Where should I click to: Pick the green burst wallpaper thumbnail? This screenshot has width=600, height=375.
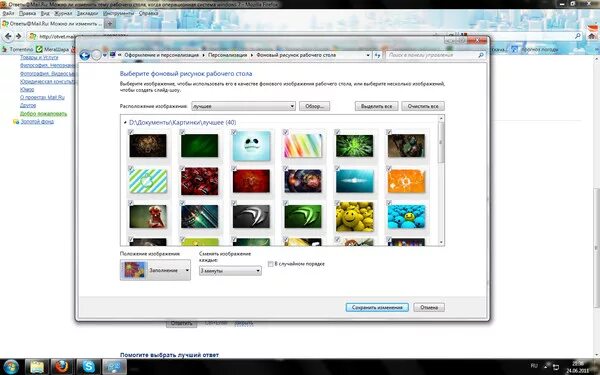(354, 145)
